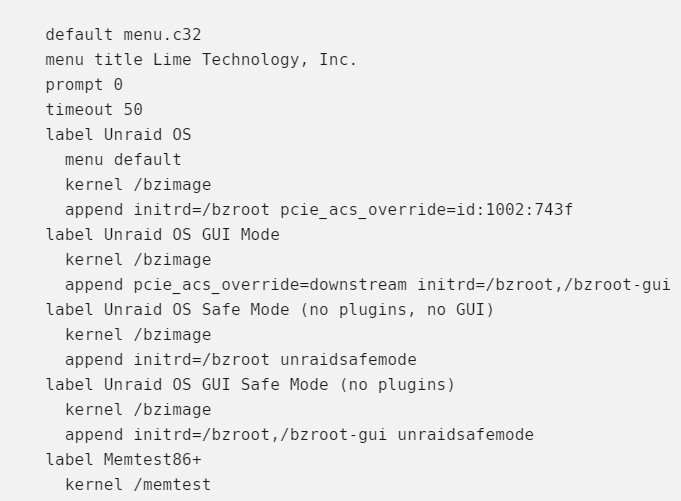Click 'kernel /bzimage' under Safe Mode label
This screenshot has width=681, height=501.
point(138,335)
